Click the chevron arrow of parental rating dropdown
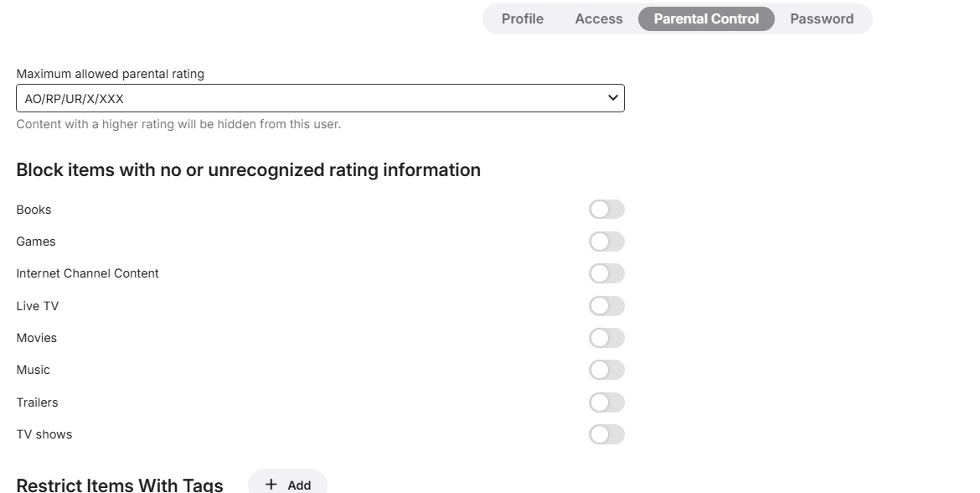980x493 pixels. point(613,98)
